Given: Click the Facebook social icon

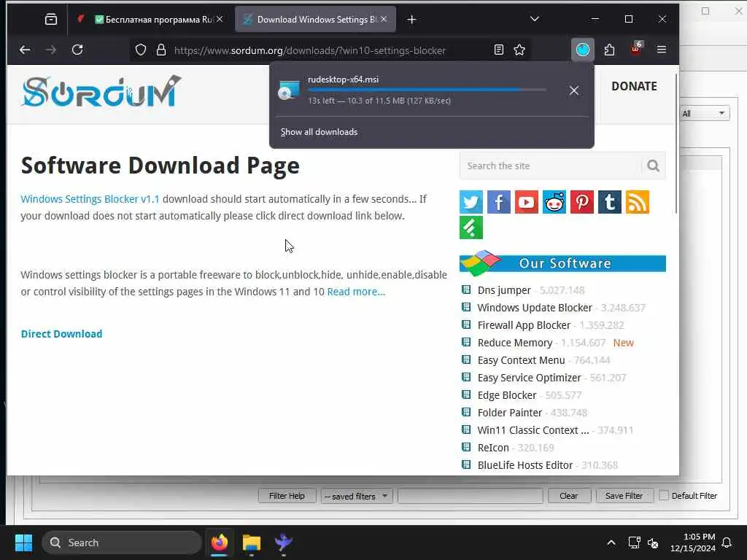Looking at the screenshot, I should (x=499, y=202).
